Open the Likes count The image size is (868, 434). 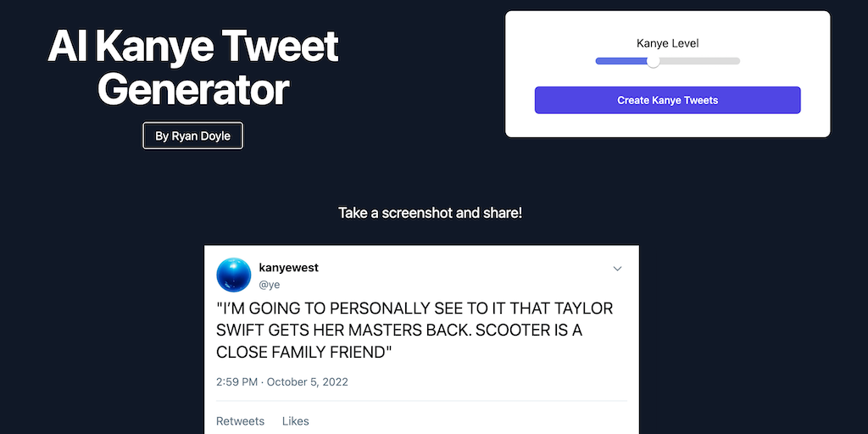(296, 421)
